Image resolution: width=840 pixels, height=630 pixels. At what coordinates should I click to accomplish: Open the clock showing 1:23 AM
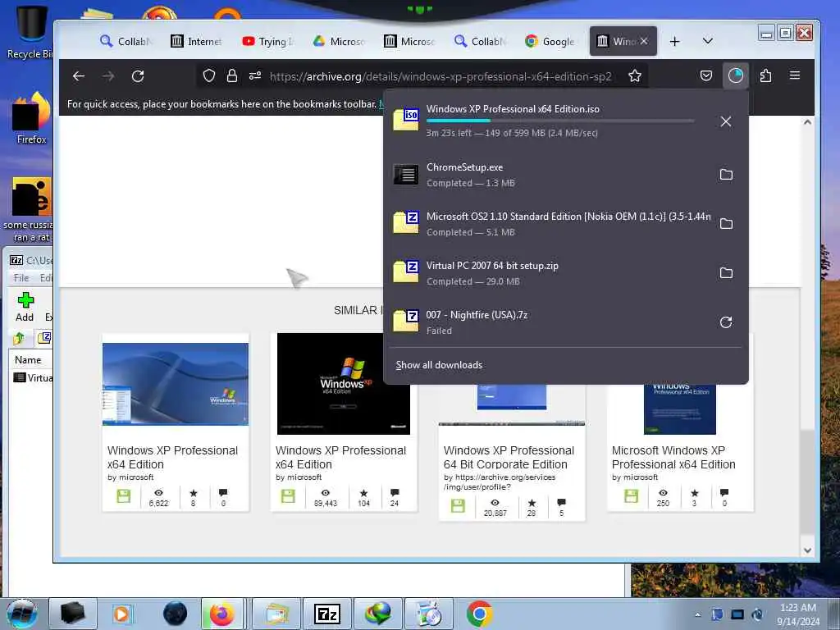pyautogui.click(x=798, y=614)
